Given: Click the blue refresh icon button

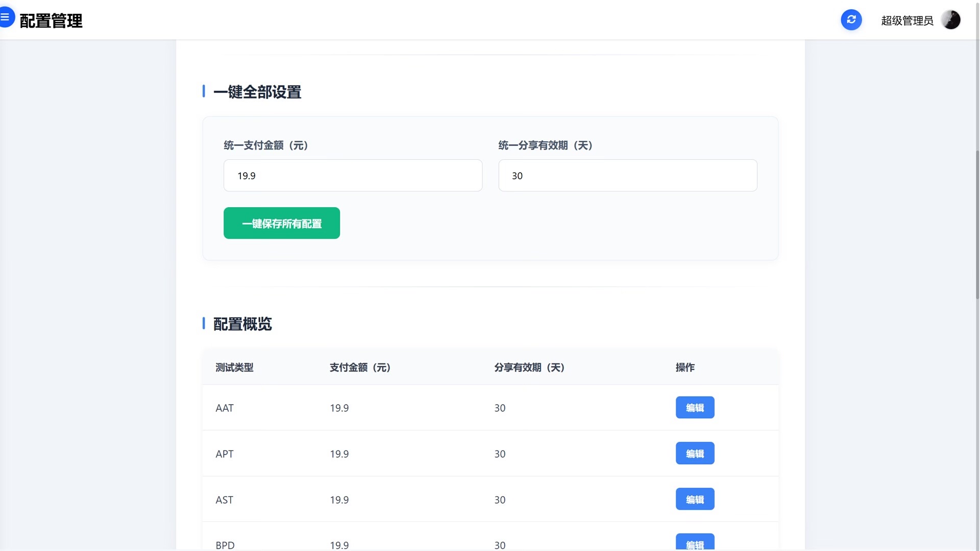Looking at the screenshot, I should point(851,20).
